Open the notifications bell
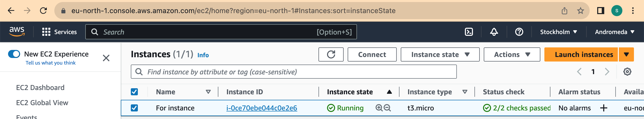Screen dimensions: 644x119 pyautogui.click(x=494, y=32)
